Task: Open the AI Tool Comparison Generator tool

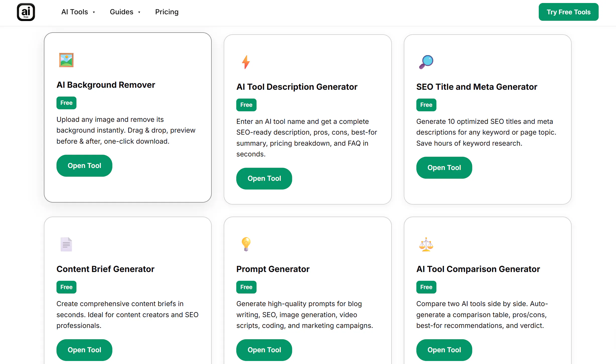Action: [x=444, y=350]
